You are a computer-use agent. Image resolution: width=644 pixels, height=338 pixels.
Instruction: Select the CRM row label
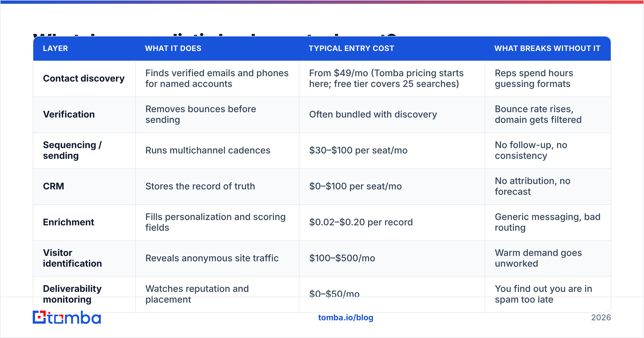tap(53, 186)
